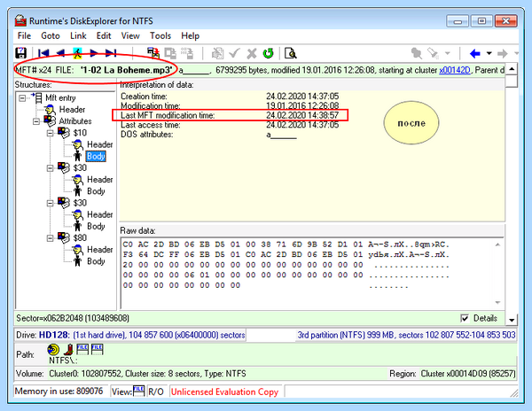The height and width of the screenshot is (411, 532).
Task: Follow the cluster link x00142D
Action: pos(455,70)
